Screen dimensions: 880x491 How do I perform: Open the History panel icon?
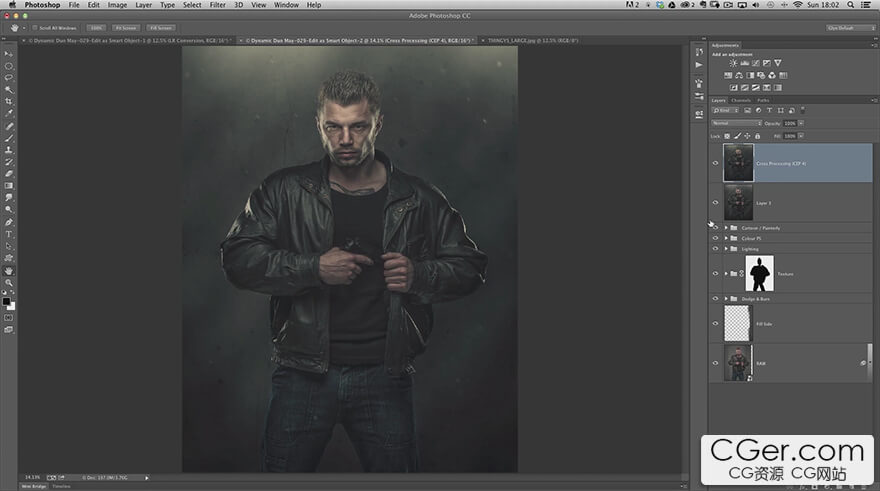(699, 52)
